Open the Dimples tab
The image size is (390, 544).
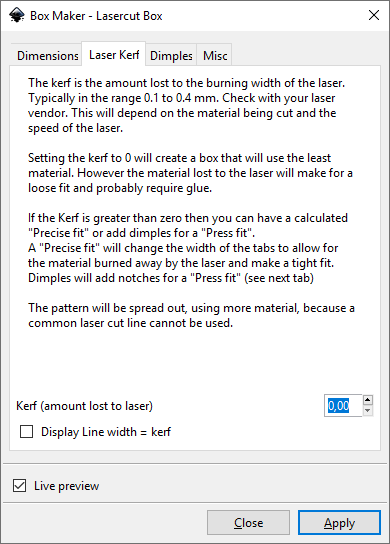tap(171, 55)
